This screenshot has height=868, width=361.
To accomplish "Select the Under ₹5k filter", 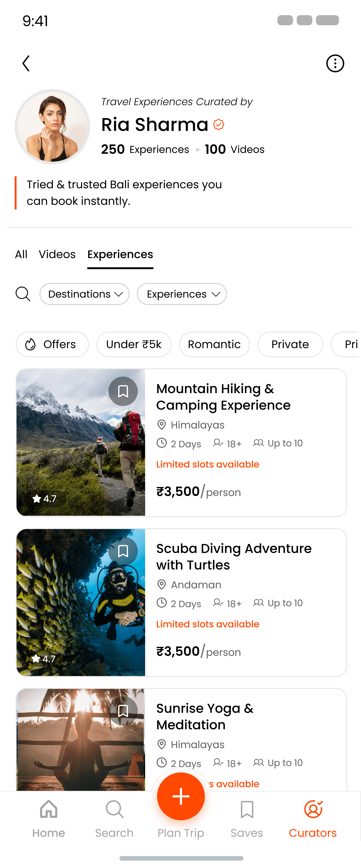I will point(134,344).
